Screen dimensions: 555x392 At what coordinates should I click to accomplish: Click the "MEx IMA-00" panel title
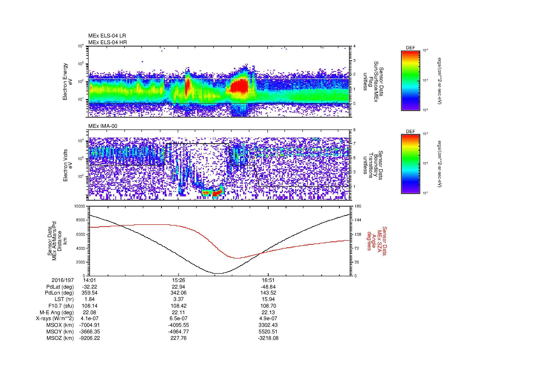click(x=103, y=126)
